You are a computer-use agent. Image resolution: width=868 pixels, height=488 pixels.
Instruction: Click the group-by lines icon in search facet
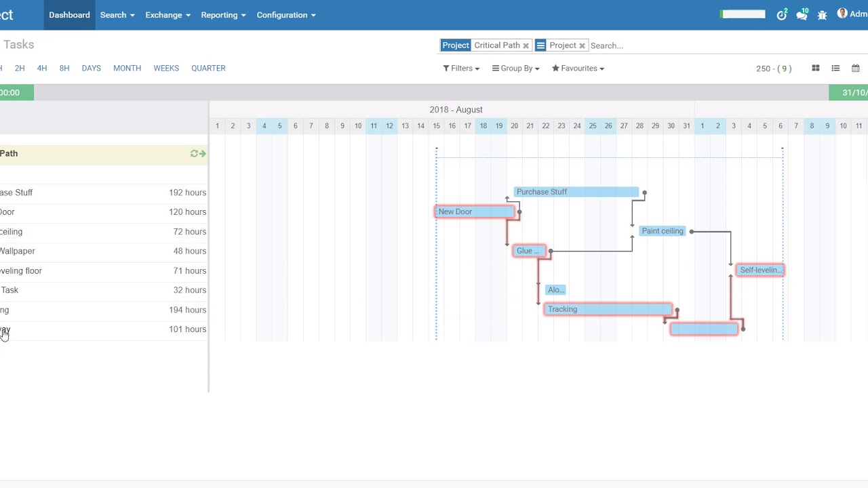[540, 45]
